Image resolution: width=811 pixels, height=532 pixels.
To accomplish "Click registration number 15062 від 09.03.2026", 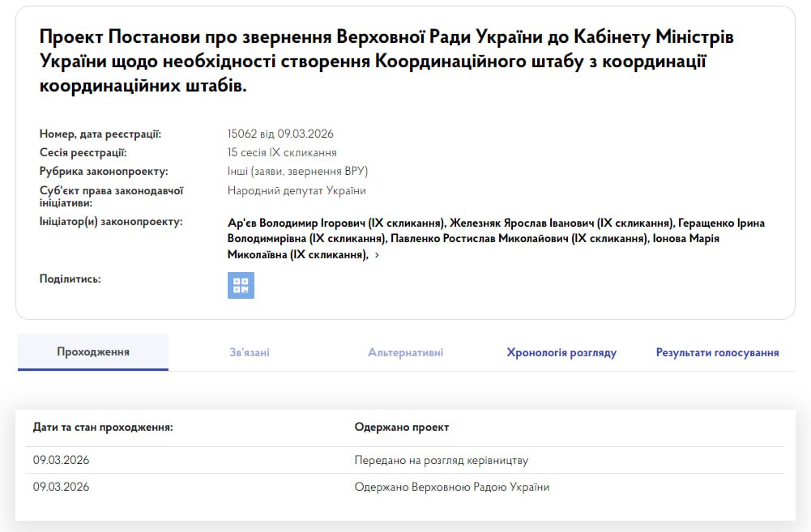I will (280, 134).
